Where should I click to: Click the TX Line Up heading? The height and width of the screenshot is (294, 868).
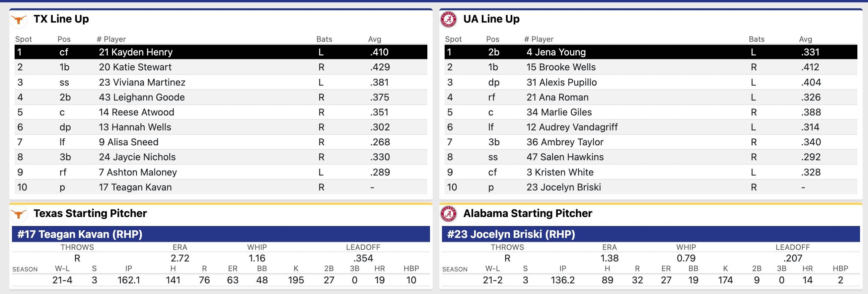[x=61, y=19]
